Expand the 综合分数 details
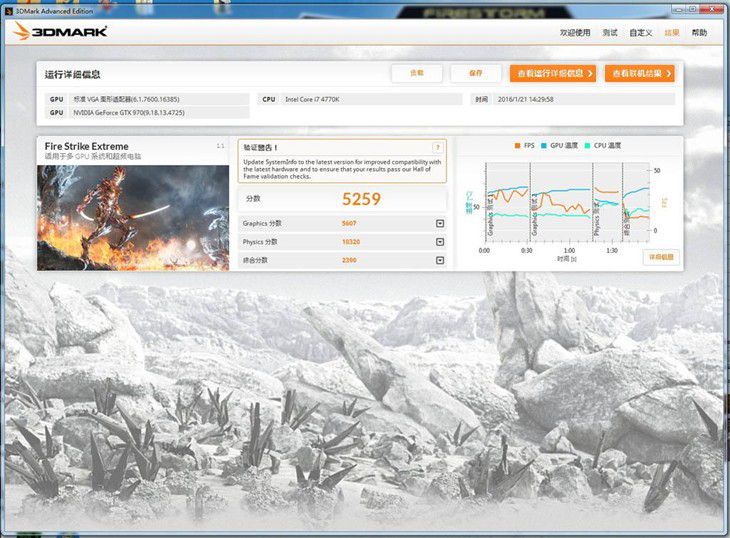 440,260
